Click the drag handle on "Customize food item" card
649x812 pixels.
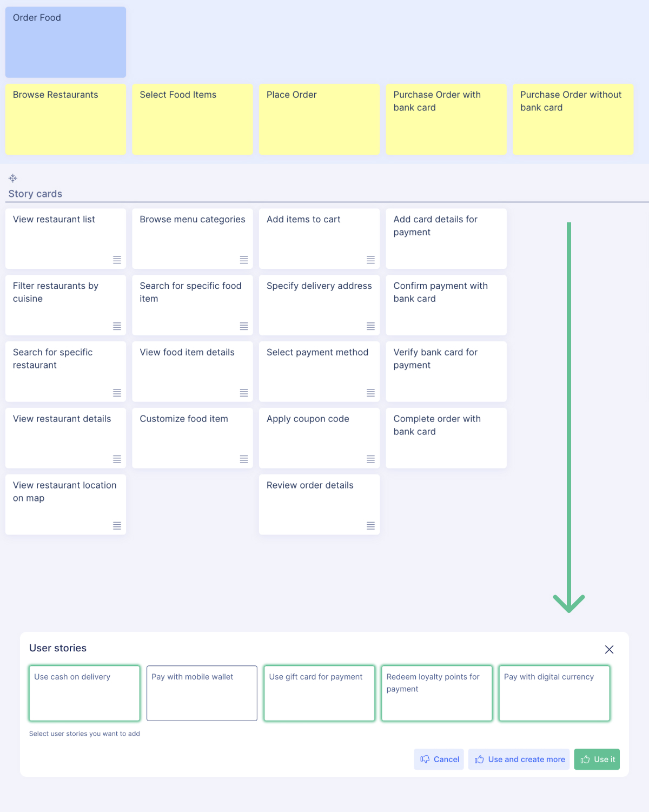pyautogui.click(x=244, y=459)
